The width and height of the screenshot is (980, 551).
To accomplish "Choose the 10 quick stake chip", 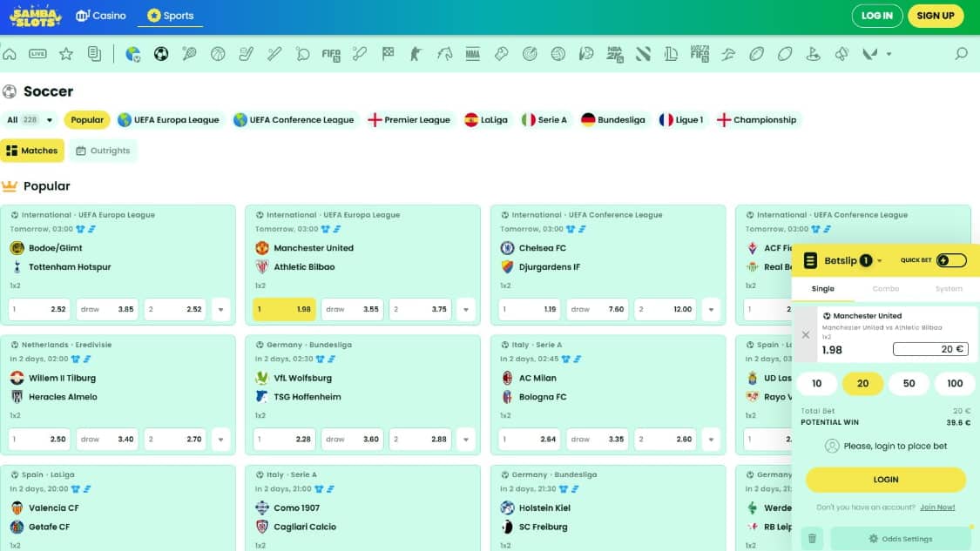I will click(x=816, y=384).
